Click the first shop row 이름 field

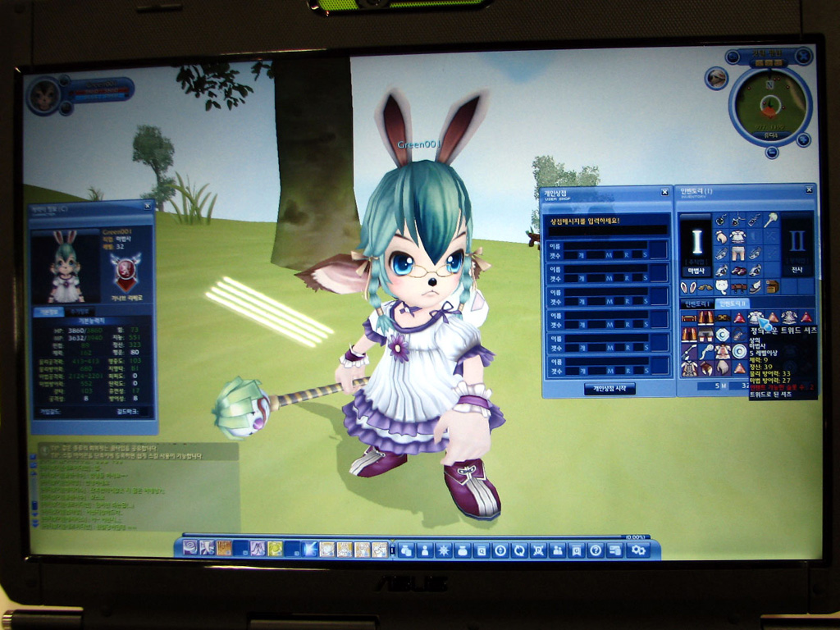(x=605, y=244)
